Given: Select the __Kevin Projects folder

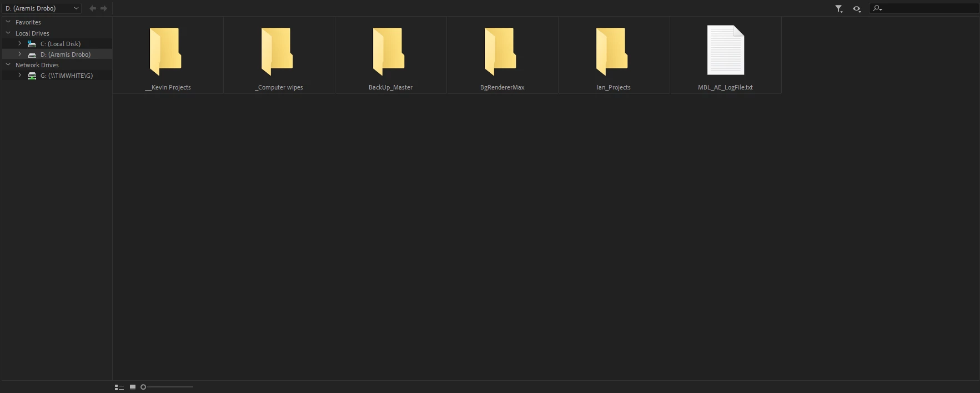Looking at the screenshot, I should click(x=168, y=56).
